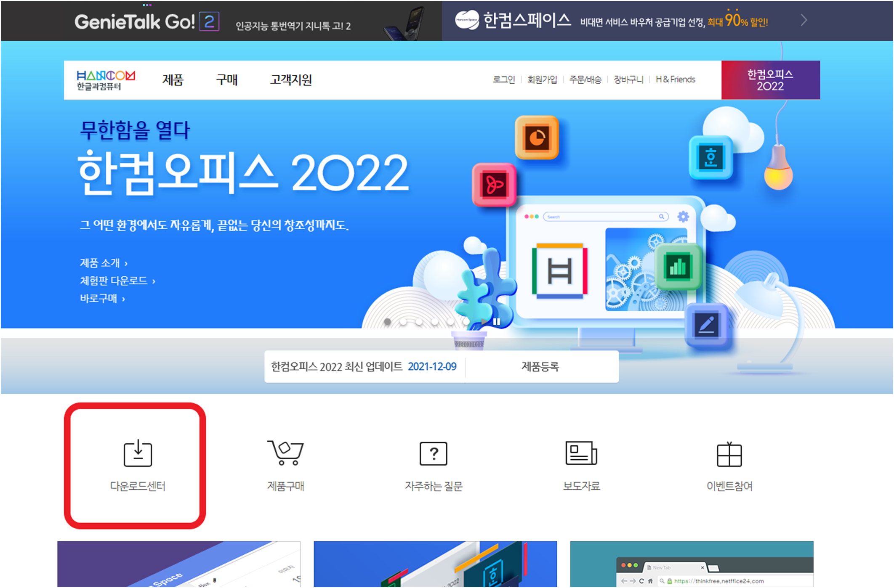Expand the 고객지원 navigation menu
The width and height of the screenshot is (894, 588).
(x=291, y=80)
